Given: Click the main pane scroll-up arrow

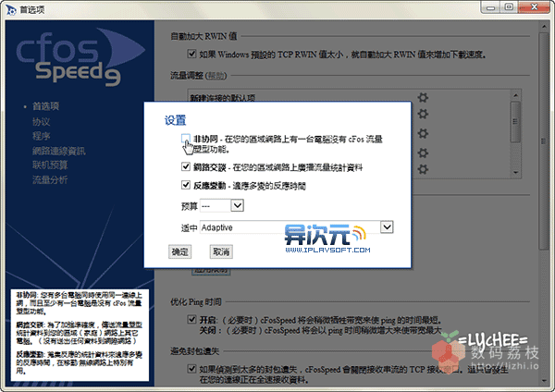Looking at the screenshot, I should (x=543, y=26).
